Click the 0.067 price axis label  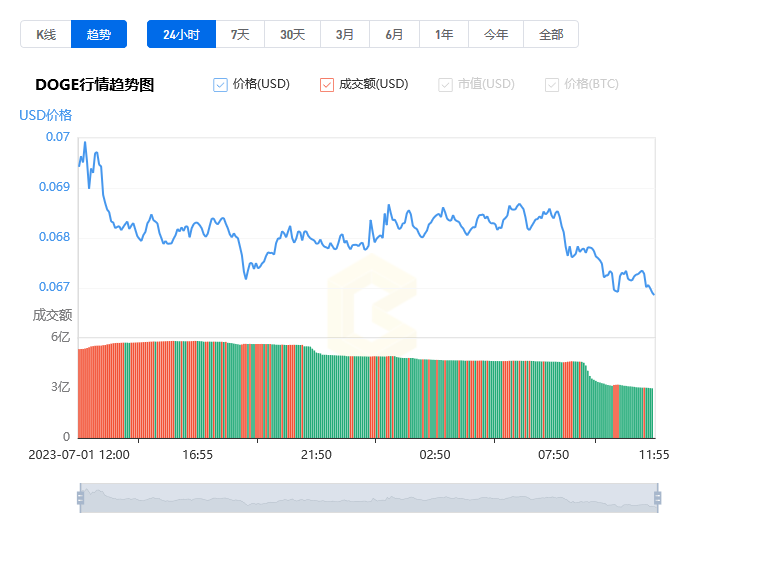[54, 287]
